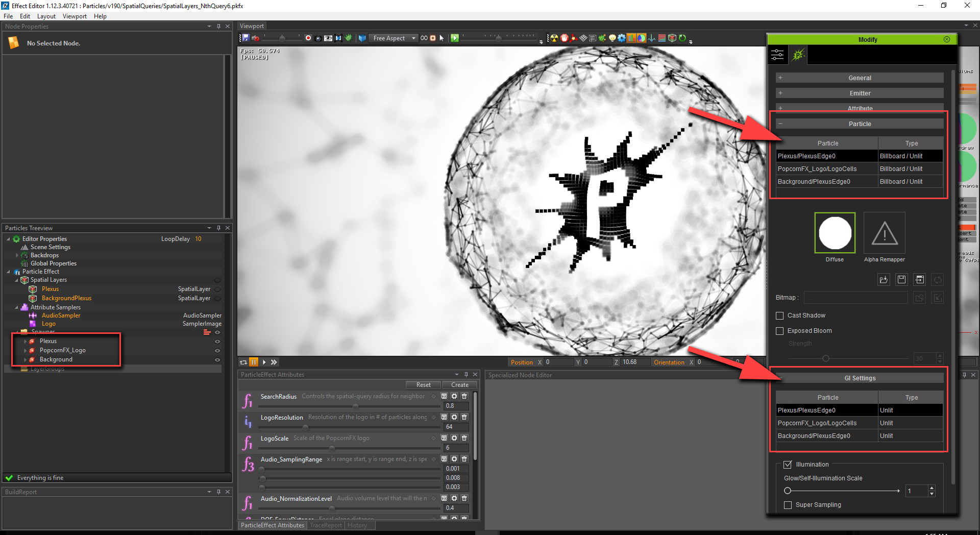Click the save icon for SearchRadius attribute
Image resolution: width=980 pixels, height=535 pixels.
[444, 396]
